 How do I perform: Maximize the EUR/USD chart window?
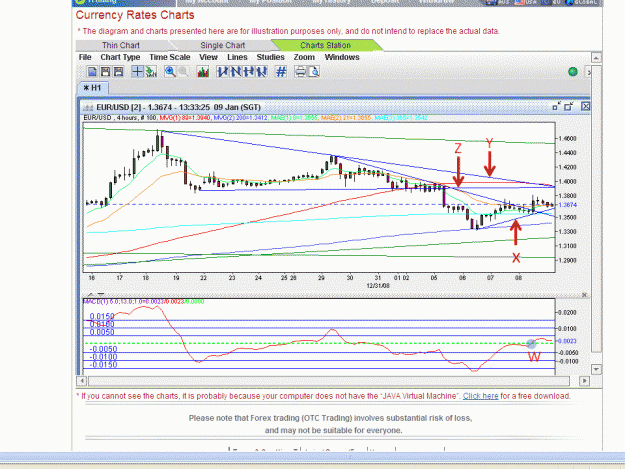pos(569,106)
